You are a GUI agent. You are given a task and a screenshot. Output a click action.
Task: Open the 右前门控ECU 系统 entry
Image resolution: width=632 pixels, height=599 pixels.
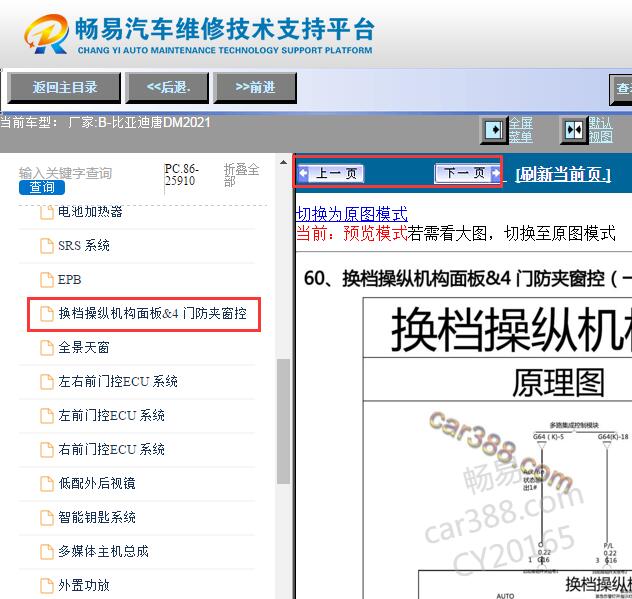point(111,449)
